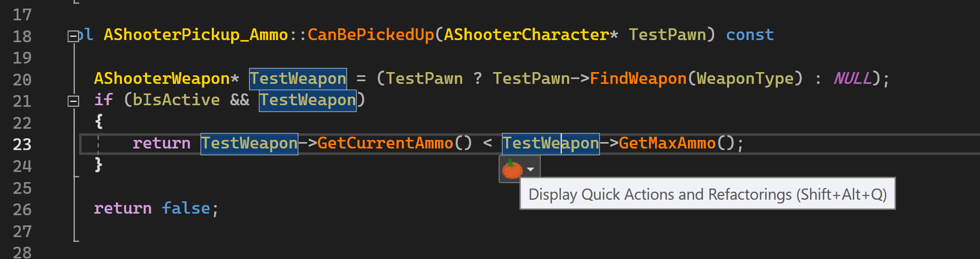The height and width of the screenshot is (259, 980).
Task: Click TestWeapon in the if condition
Action: (308, 100)
